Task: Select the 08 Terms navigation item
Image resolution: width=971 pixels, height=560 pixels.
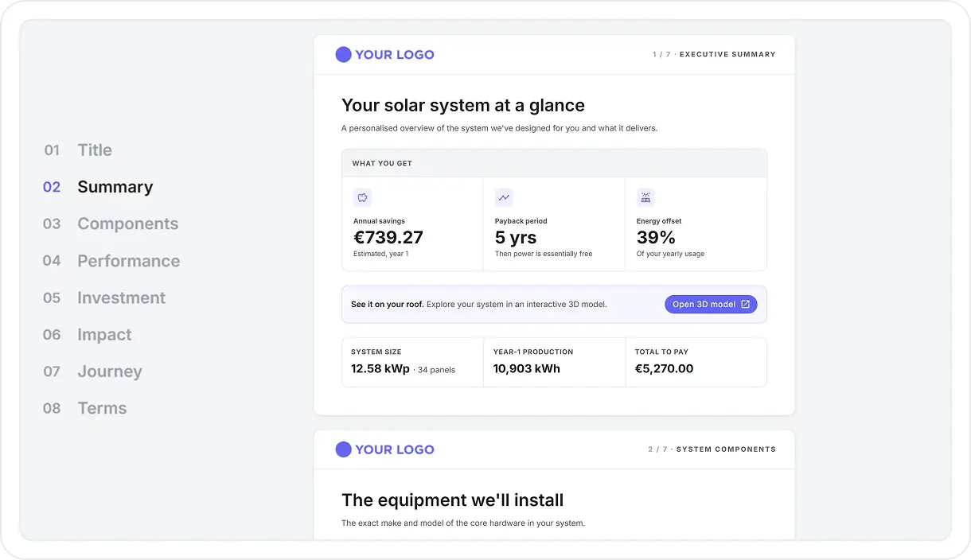Action: pos(85,408)
